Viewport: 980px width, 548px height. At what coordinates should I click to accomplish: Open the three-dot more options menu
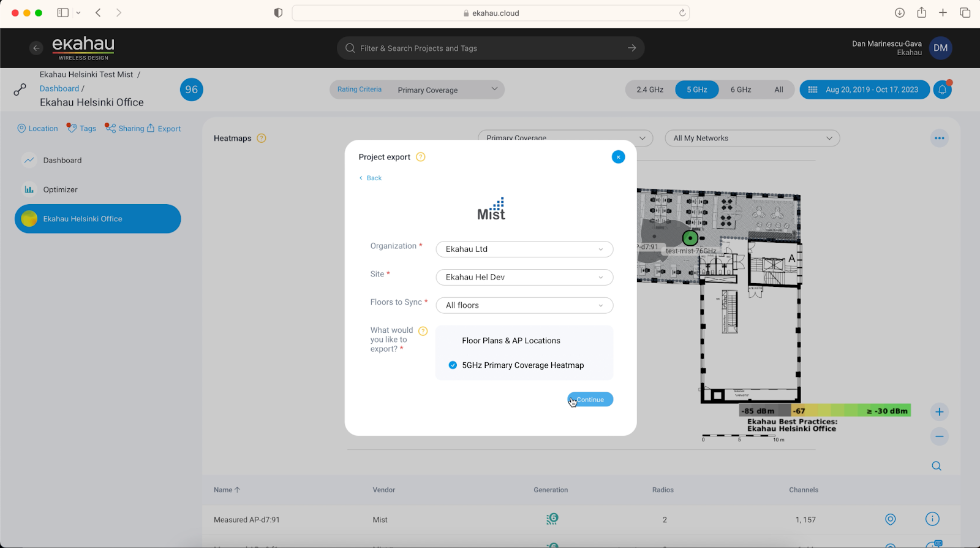939,138
